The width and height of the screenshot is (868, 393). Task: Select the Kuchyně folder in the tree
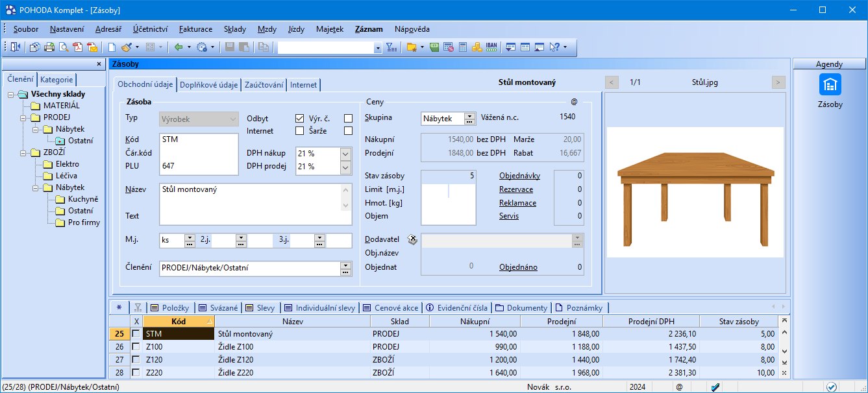pyautogui.click(x=82, y=199)
